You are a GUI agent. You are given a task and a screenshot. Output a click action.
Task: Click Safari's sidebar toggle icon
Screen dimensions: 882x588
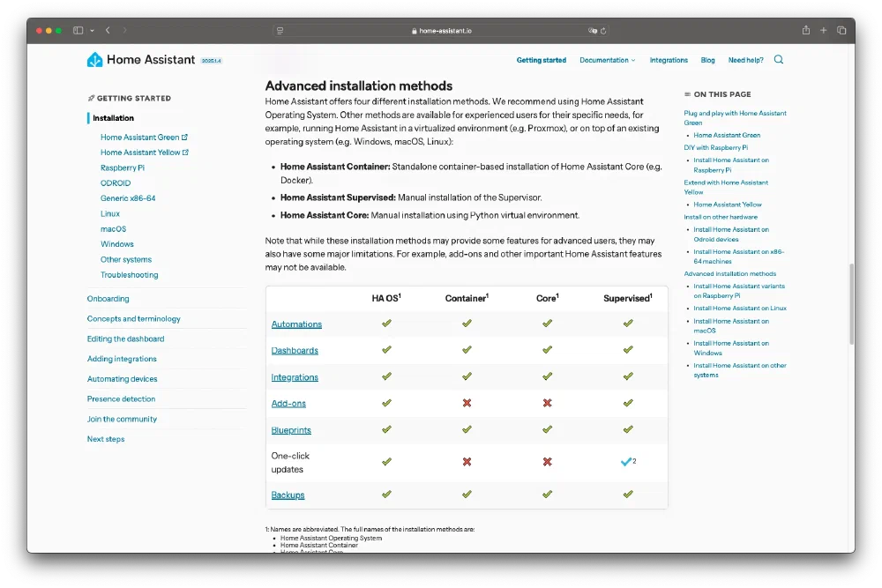pyautogui.click(x=78, y=30)
